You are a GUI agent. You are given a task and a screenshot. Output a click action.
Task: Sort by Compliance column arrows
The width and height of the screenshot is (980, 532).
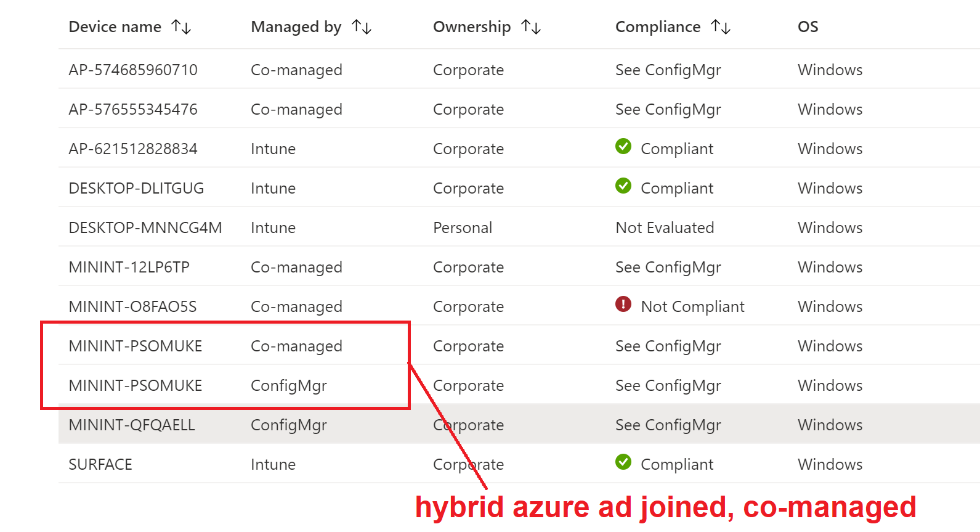coord(721,27)
